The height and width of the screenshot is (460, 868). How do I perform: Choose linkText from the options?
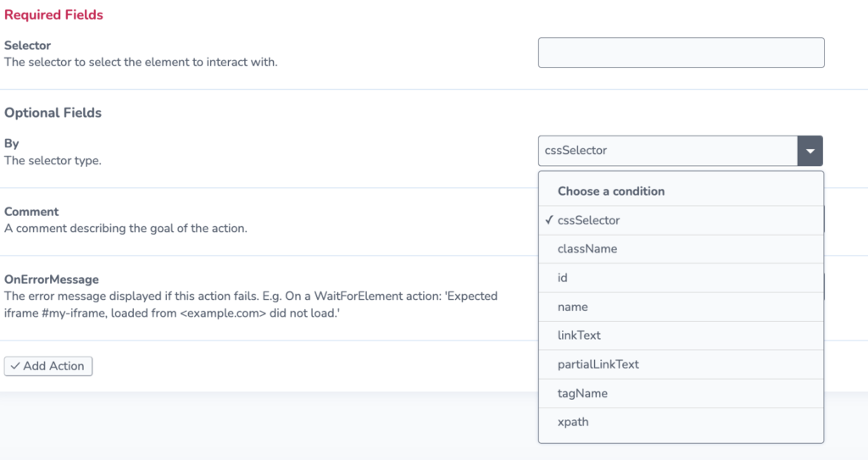(x=681, y=335)
